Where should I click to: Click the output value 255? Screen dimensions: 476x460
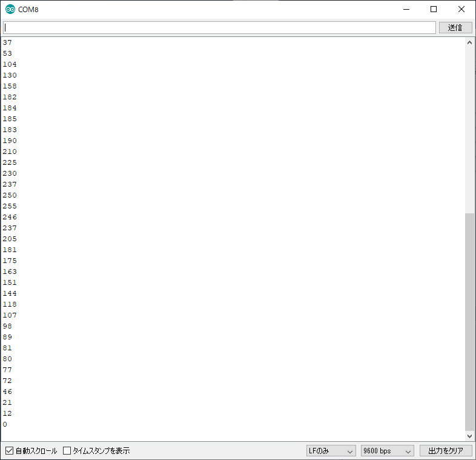[10, 206]
